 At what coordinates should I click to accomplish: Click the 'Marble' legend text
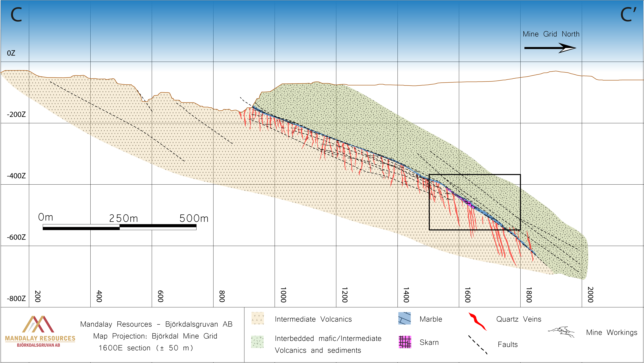pyautogui.click(x=431, y=319)
